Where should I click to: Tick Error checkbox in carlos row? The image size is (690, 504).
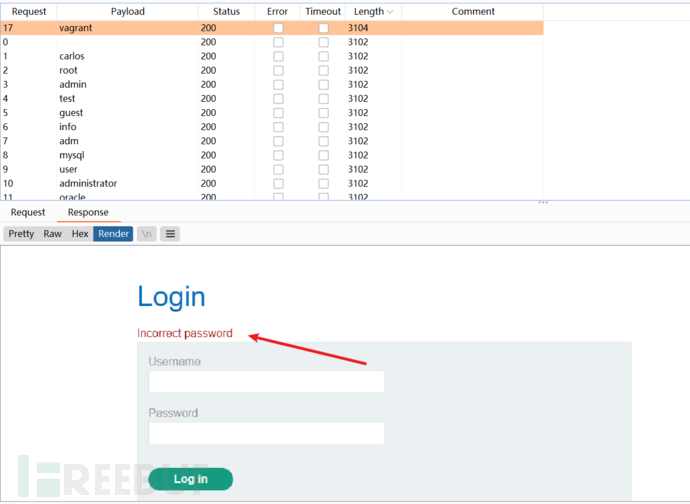point(278,56)
